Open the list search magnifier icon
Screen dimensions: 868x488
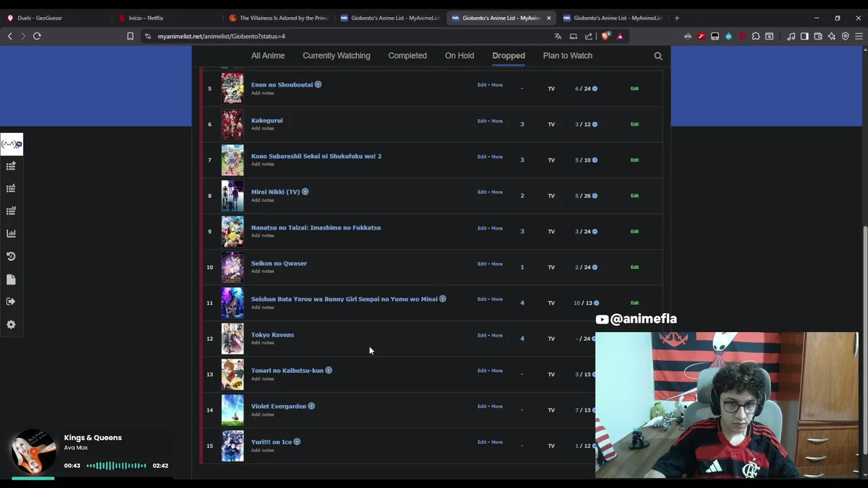(x=658, y=56)
